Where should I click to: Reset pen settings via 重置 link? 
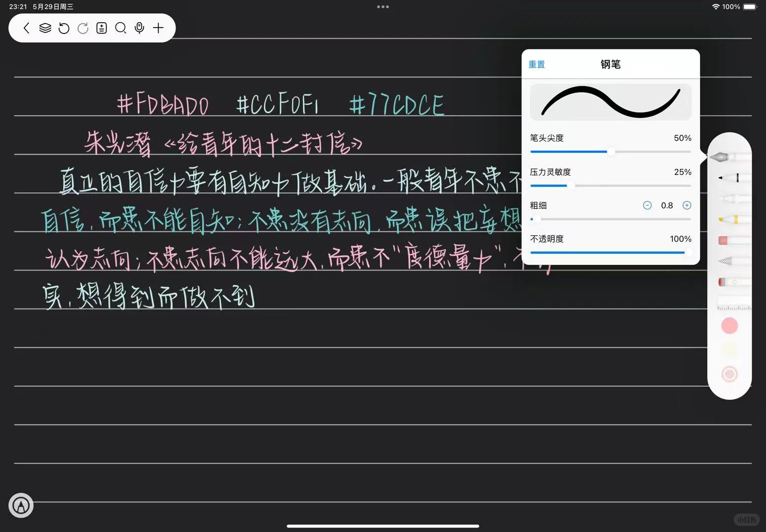(x=537, y=64)
